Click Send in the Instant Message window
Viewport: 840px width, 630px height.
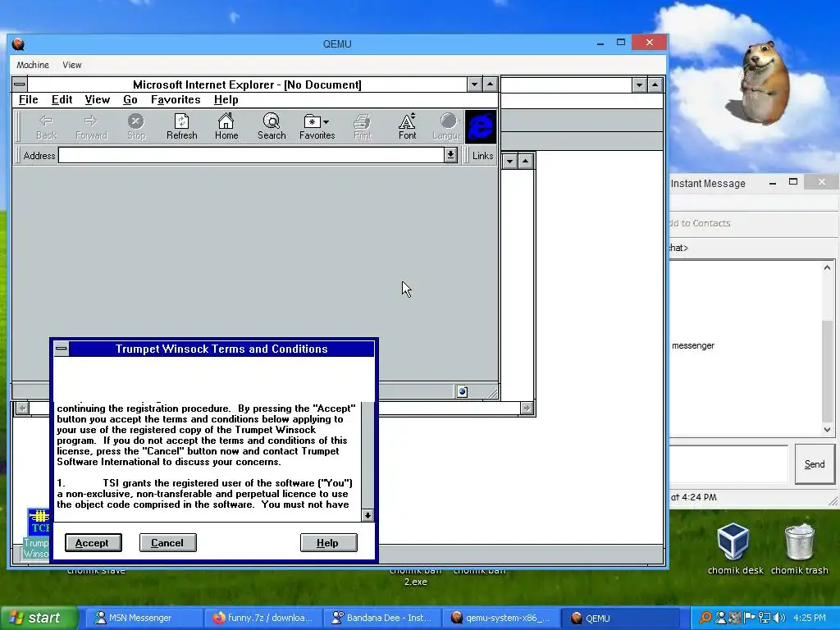coord(815,464)
